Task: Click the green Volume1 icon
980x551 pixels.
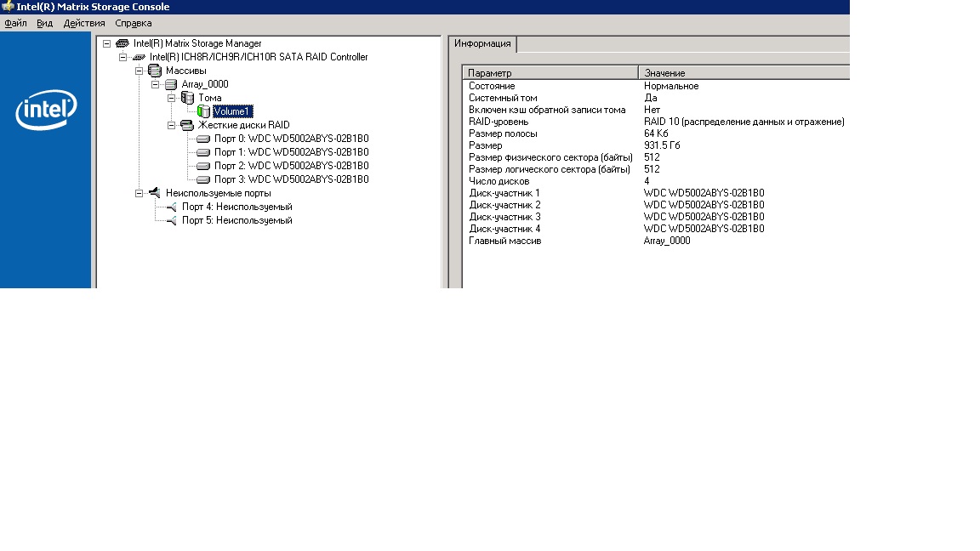Action: click(203, 111)
